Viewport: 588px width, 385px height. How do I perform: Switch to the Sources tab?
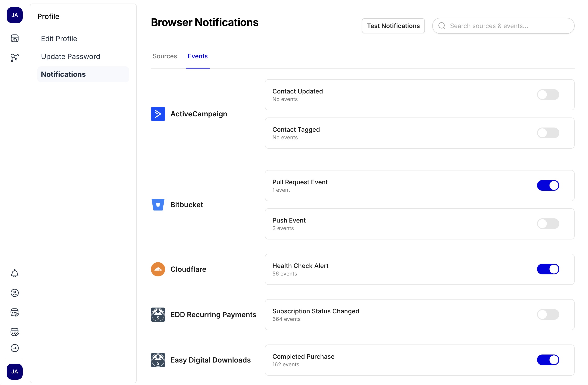pos(164,56)
